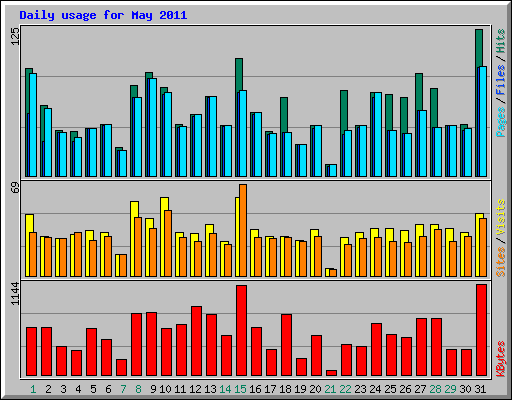Click day 16 on the x-axis
Screen dimensions: 512x400
[x=255, y=389]
